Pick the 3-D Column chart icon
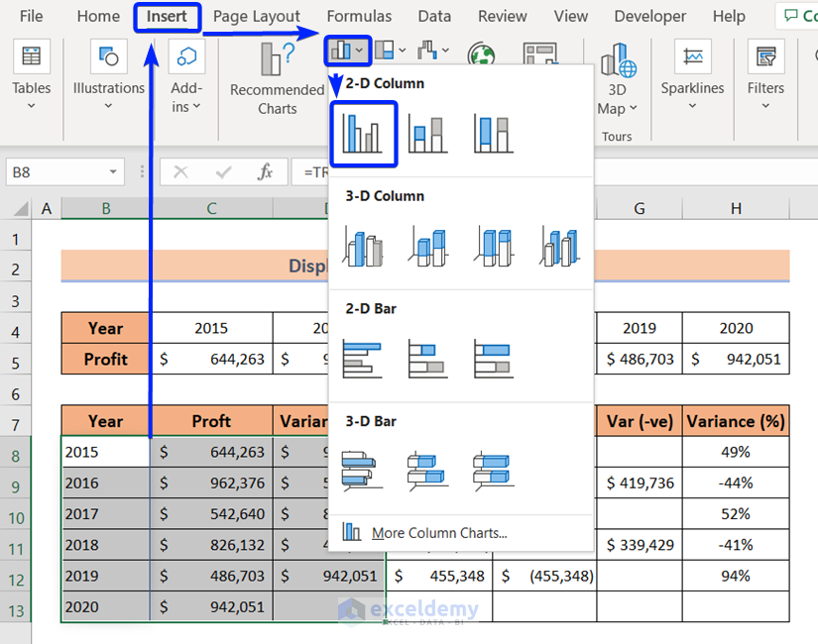 (x=559, y=247)
